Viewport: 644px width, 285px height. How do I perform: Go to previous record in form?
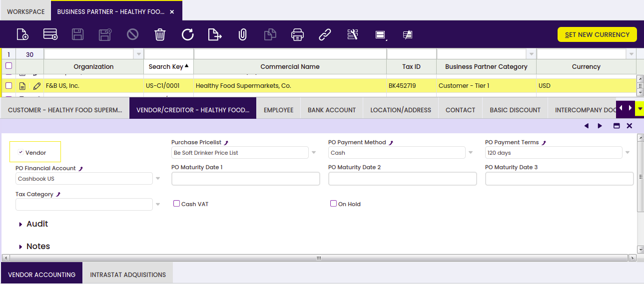click(x=586, y=126)
